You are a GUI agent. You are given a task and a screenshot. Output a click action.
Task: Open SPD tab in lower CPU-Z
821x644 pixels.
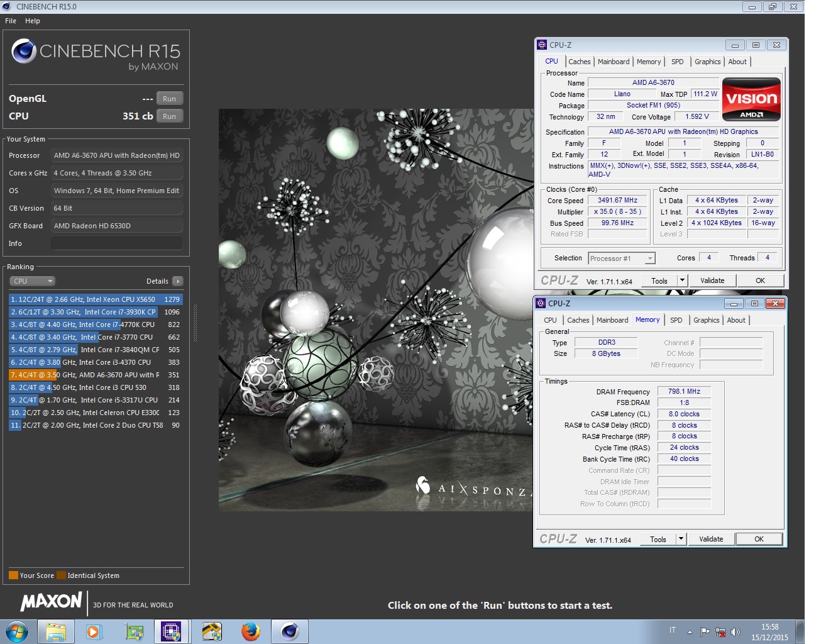point(676,320)
